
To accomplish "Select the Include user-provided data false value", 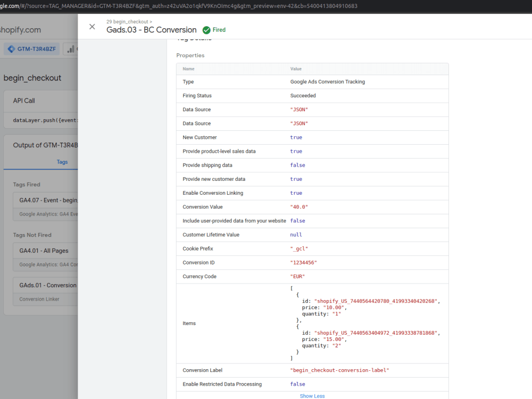I will tap(297, 221).
